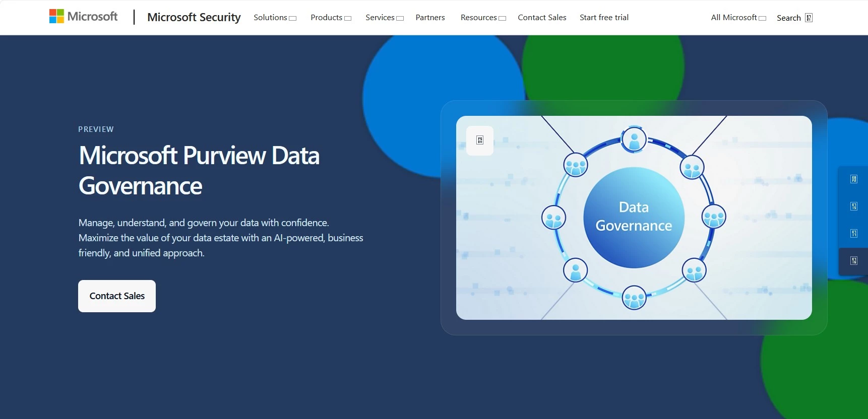The height and width of the screenshot is (419, 868).
Task: Click the E8F2 chat icon in the side panel
Action: point(853,179)
